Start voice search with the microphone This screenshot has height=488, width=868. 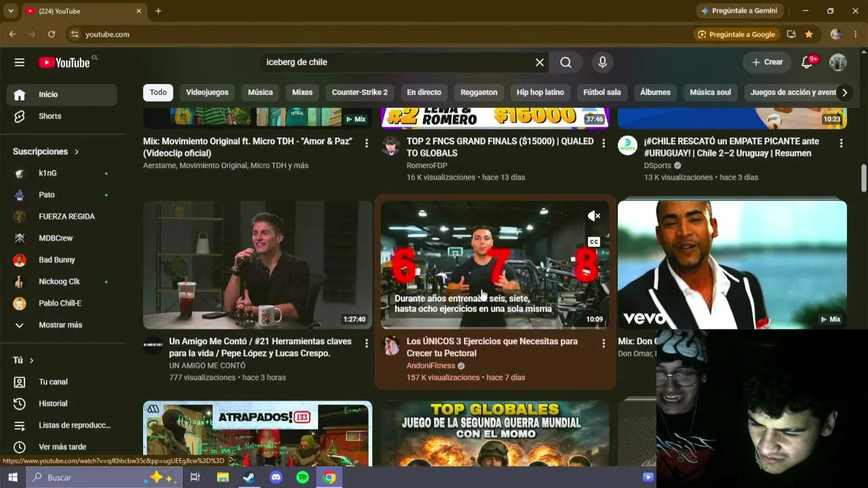pos(602,62)
